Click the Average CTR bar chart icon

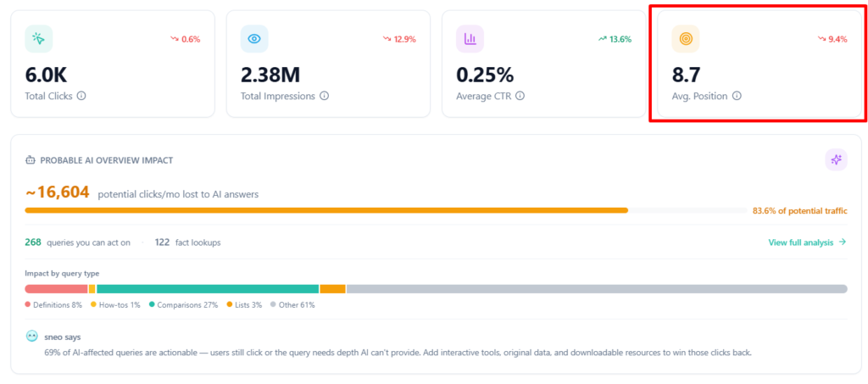pos(470,38)
